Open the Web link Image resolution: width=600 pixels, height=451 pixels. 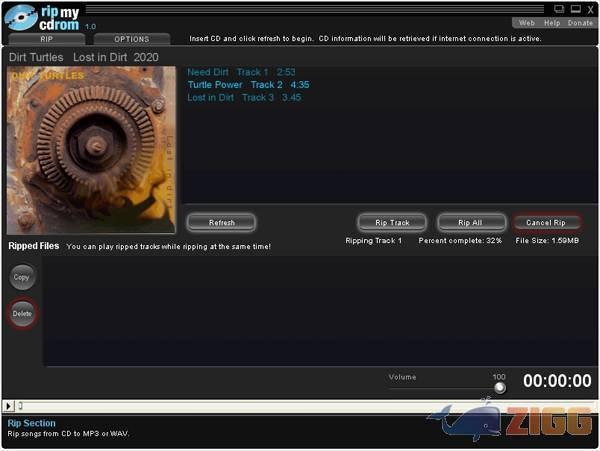point(526,23)
